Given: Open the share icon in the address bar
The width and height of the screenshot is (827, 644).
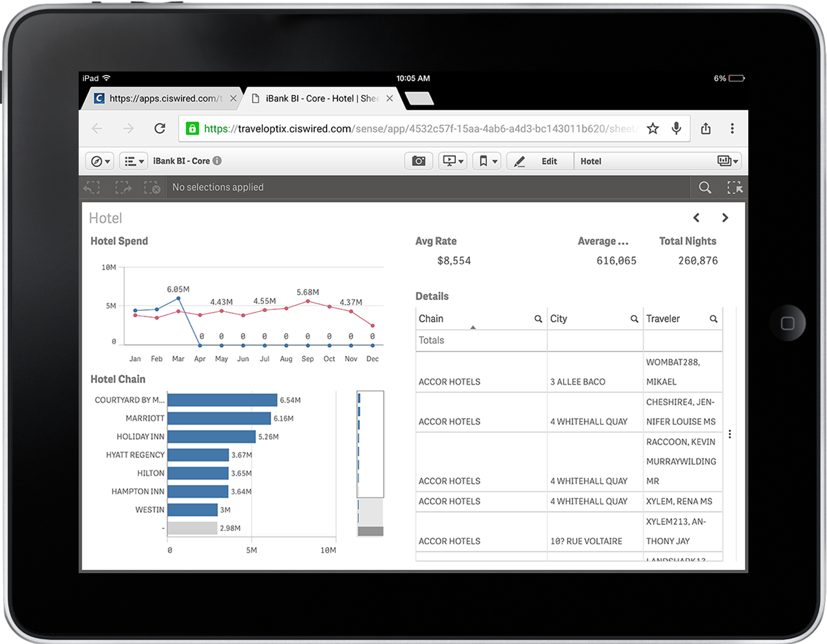Looking at the screenshot, I should [x=706, y=129].
